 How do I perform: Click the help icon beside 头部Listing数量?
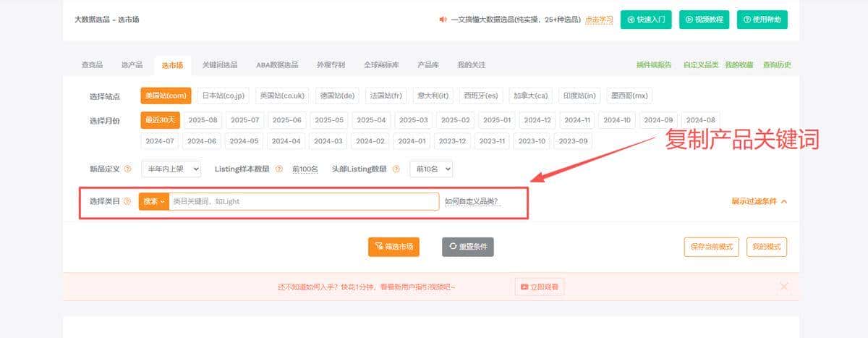396,169
